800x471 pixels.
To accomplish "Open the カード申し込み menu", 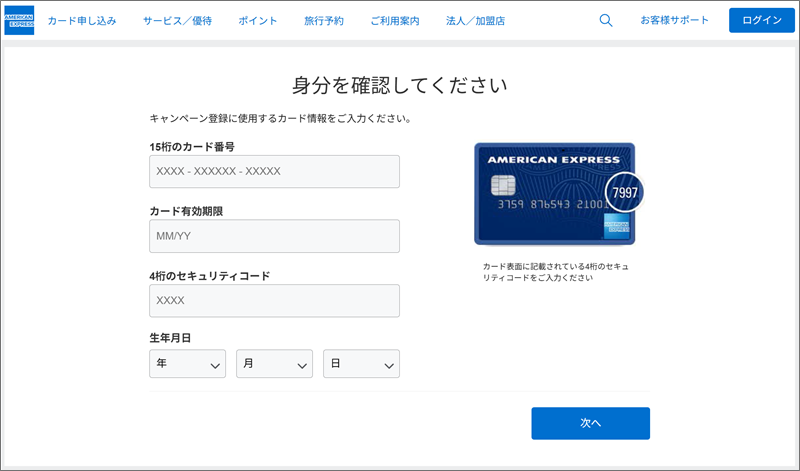I will 82,21.
